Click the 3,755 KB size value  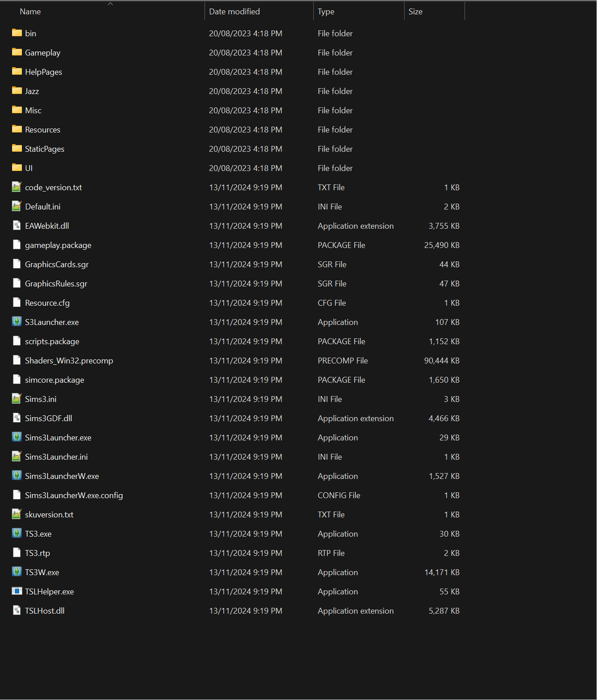444,226
